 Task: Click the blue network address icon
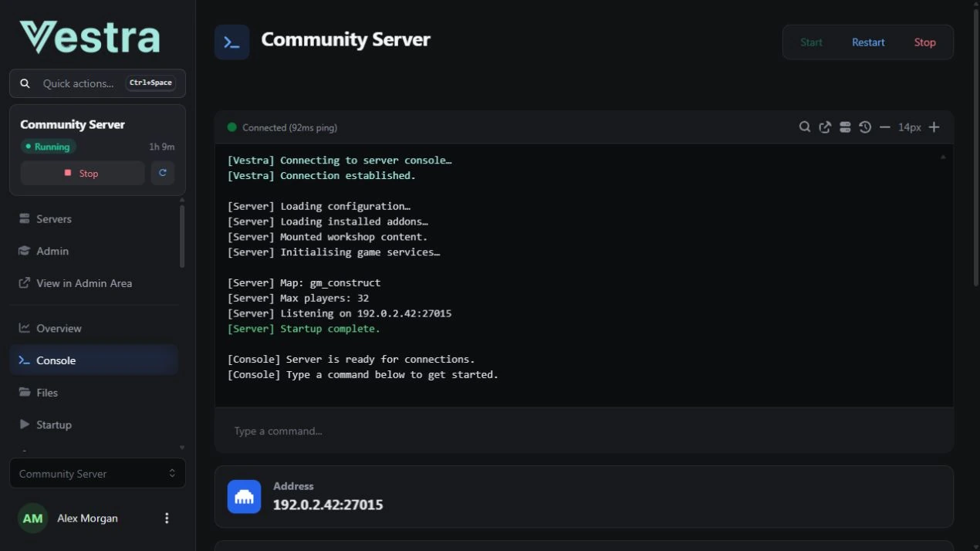coord(244,496)
